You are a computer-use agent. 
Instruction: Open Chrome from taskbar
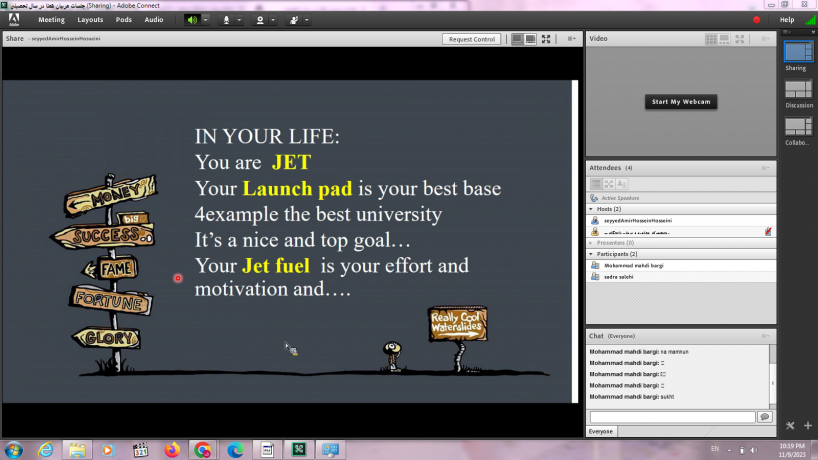tap(202, 450)
